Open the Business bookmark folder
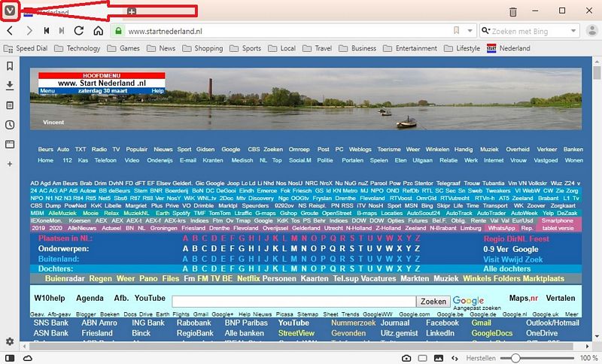The image size is (602, 364). coord(358,48)
